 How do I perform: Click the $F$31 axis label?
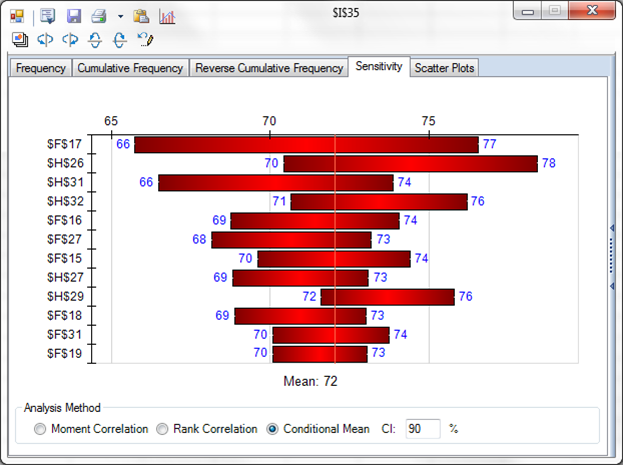pos(64,334)
